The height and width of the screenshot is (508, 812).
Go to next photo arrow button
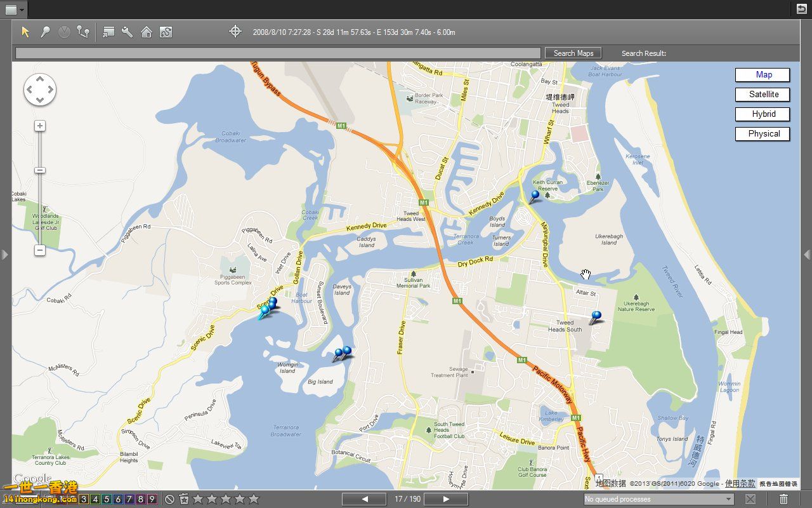click(446, 499)
